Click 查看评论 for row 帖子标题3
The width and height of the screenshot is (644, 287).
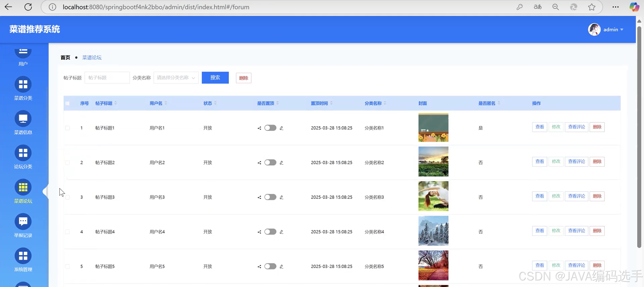[576, 196]
